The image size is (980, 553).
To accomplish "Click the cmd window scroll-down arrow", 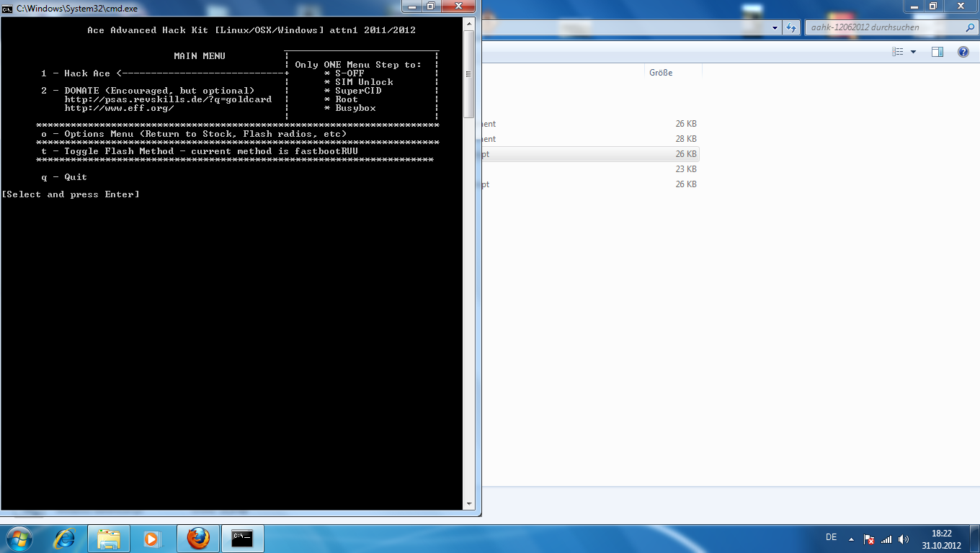I will pyautogui.click(x=468, y=504).
